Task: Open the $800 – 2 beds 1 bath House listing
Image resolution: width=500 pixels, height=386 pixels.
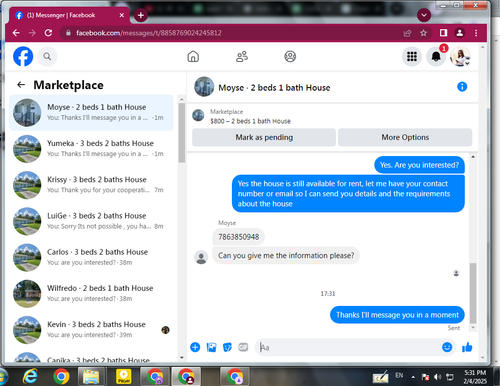Action: [250, 121]
